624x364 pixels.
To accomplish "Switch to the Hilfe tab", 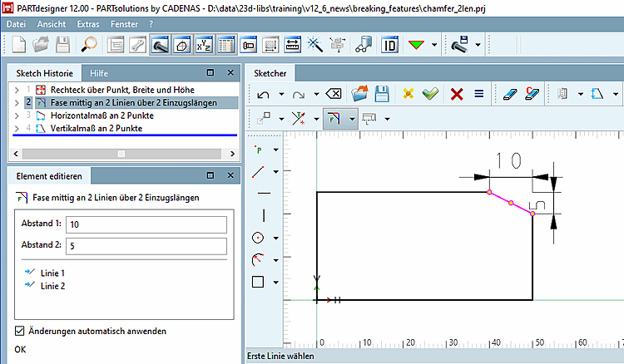I will tap(99, 73).
